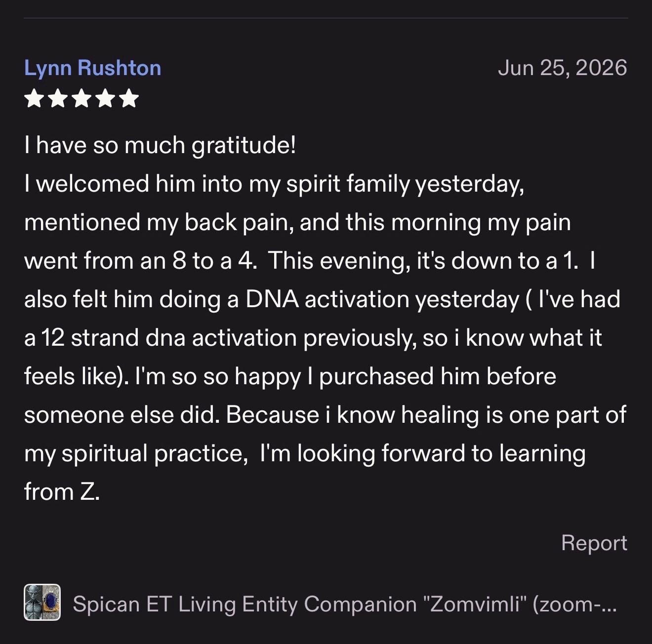This screenshot has height=644, width=652.
Task: Click the words "spirit family" in review
Action: pyautogui.click(x=348, y=184)
